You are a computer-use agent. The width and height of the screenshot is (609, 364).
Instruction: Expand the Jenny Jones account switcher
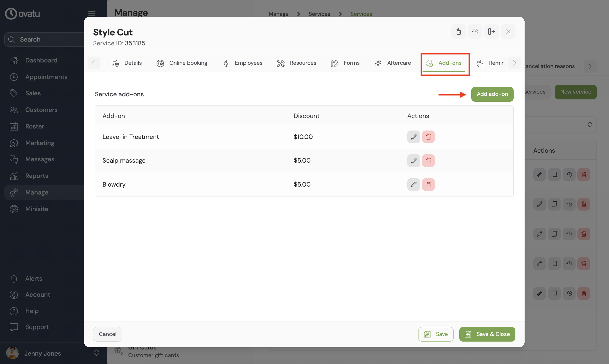pos(96,353)
